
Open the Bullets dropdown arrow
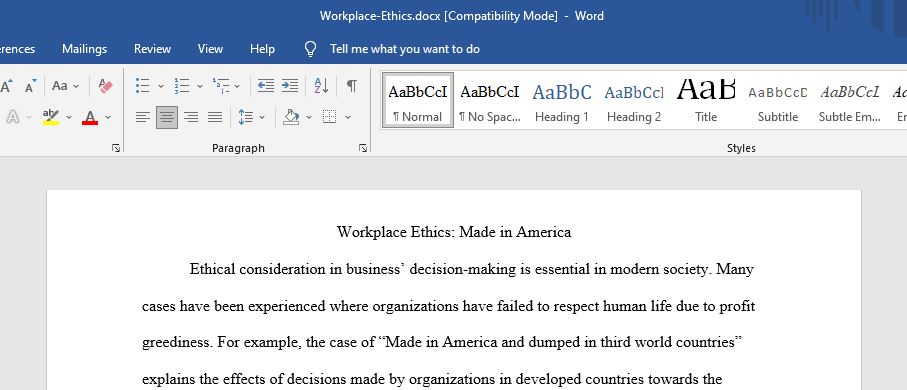[160, 86]
